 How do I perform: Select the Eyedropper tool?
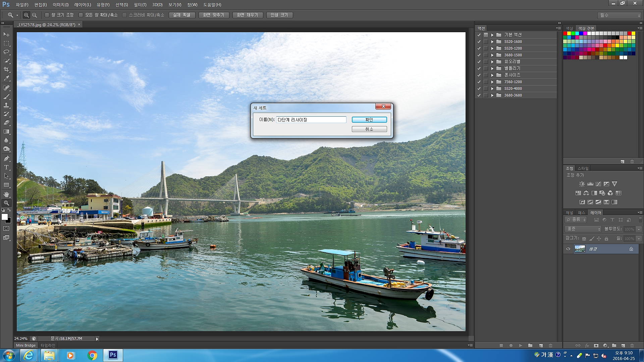click(6, 78)
